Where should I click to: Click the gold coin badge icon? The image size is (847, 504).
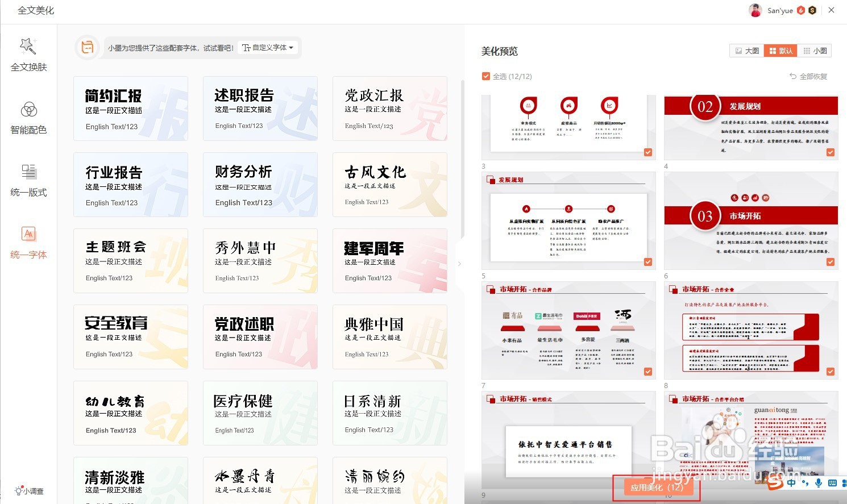(812, 10)
